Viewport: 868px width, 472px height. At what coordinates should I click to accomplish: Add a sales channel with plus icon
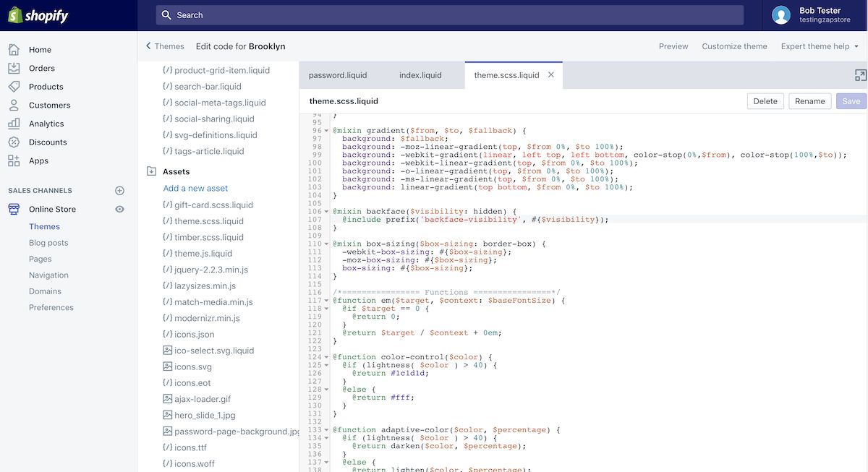coord(120,191)
